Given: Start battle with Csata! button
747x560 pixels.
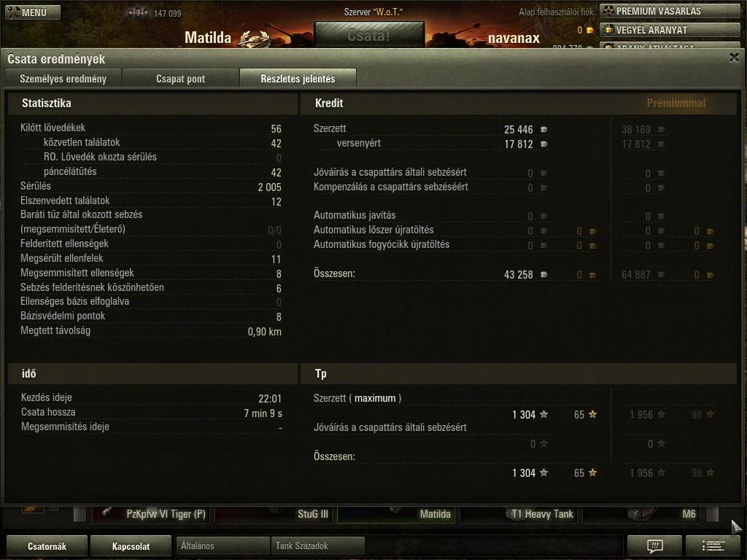Looking at the screenshot, I should click(368, 35).
